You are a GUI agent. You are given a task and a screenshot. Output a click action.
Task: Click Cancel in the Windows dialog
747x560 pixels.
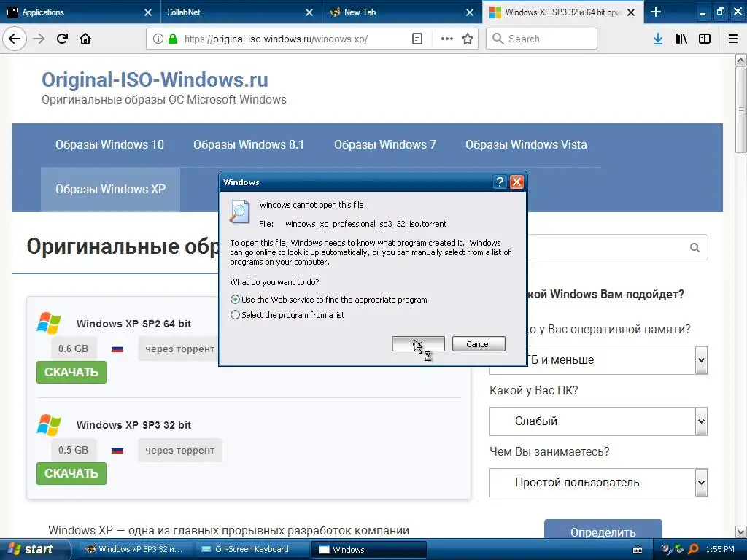[479, 344]
